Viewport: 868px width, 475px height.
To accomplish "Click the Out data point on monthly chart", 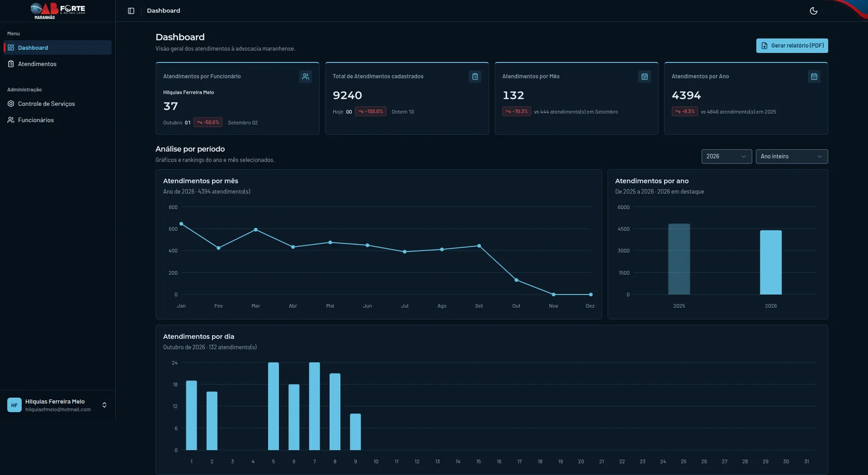I will pos(516,280).
